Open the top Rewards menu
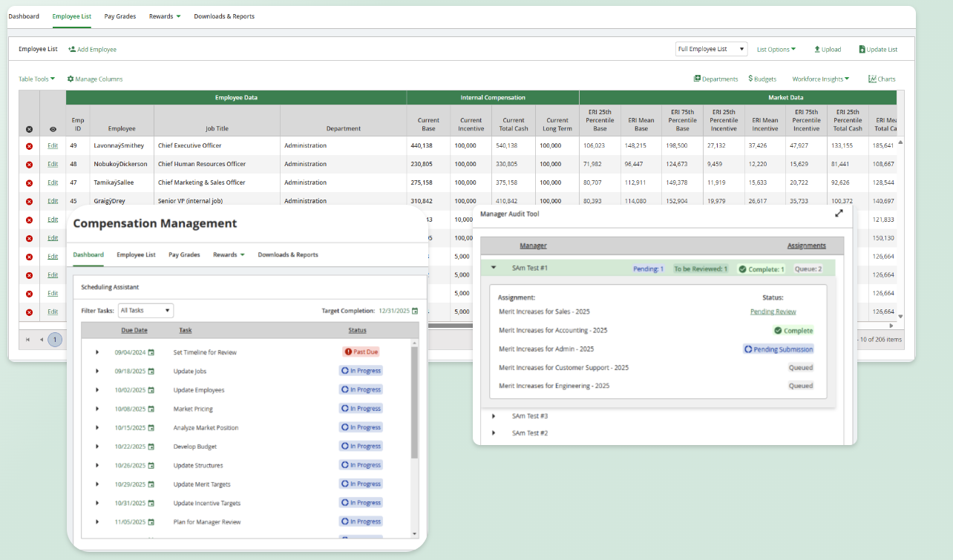Image resolution: width=953 pixels, height=560 pixels. tap(165, 16)
